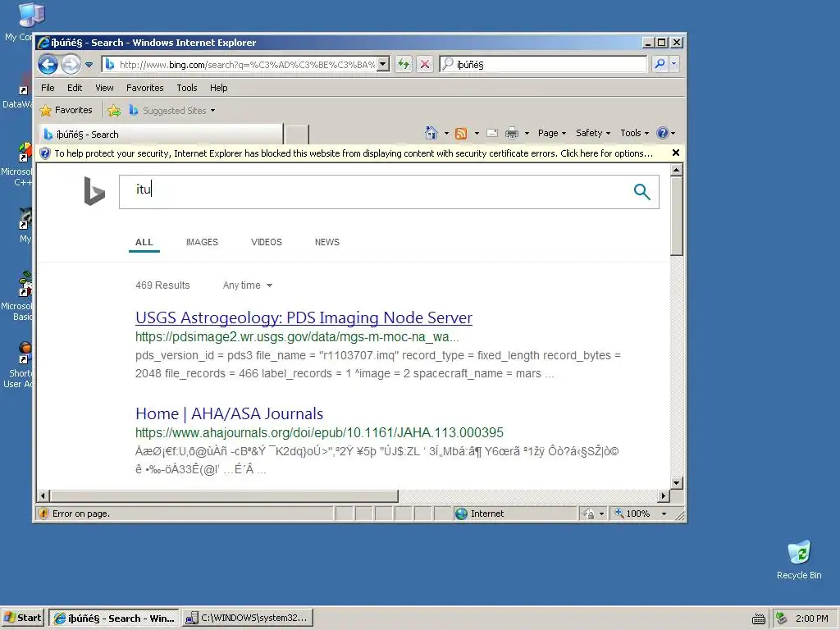Click the 100% zoom level button
The height and width of the screenshot is (630, 840).
(632, 514)
